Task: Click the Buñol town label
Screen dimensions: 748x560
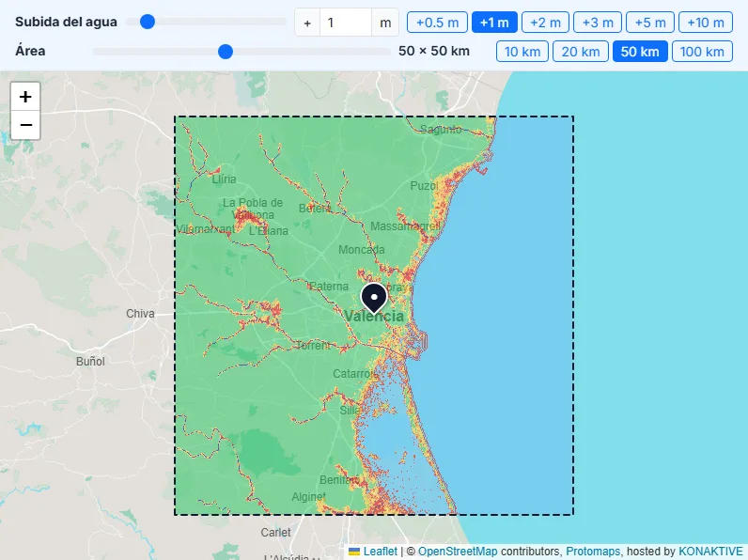Action: (90, 361)
